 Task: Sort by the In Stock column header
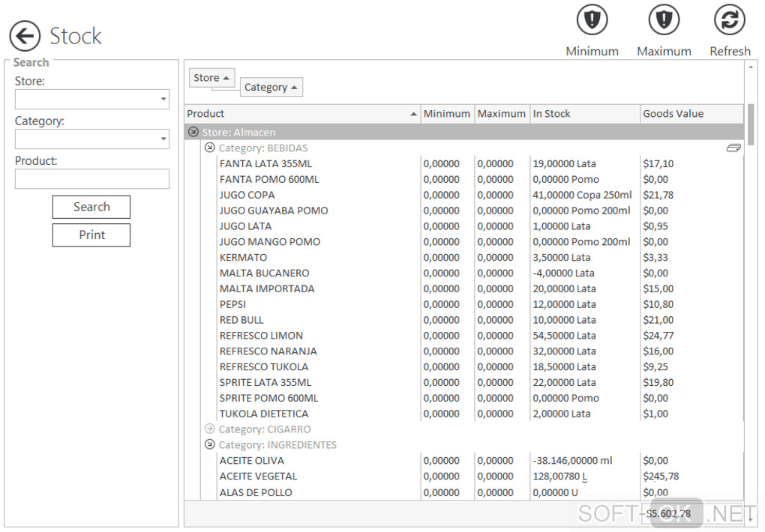[x=585, y=114]
